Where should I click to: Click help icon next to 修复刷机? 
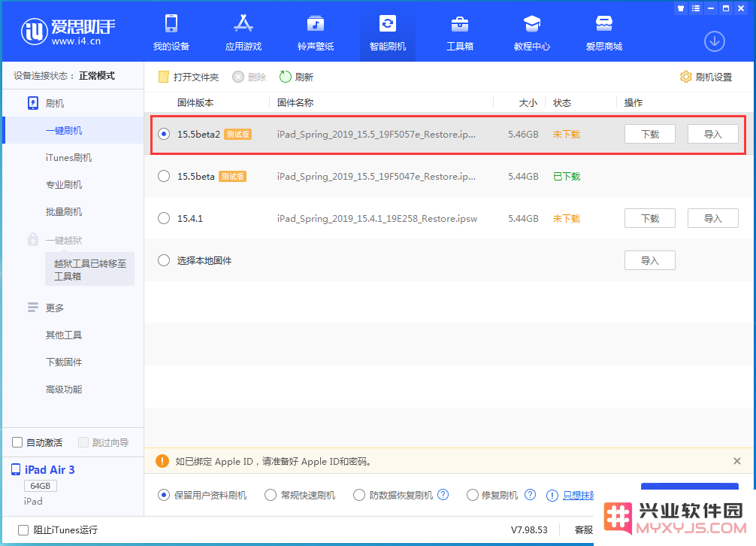coord(530,494)
